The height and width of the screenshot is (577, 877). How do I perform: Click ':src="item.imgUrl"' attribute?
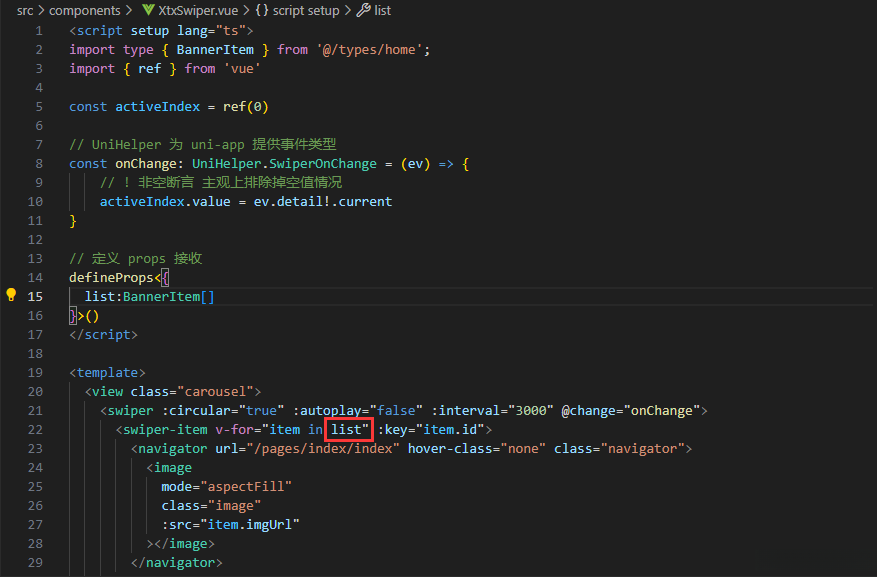(230, 525)
